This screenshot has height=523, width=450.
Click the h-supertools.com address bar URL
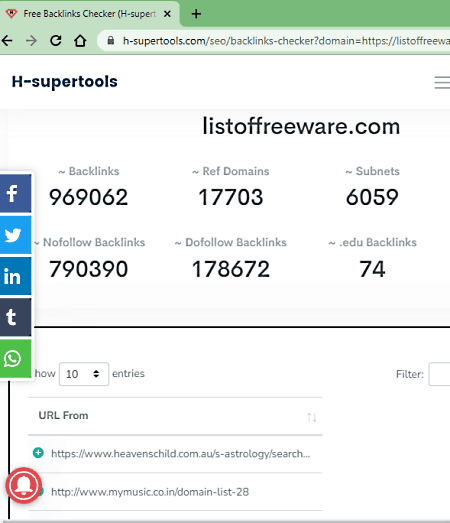(x=286, y=41)
